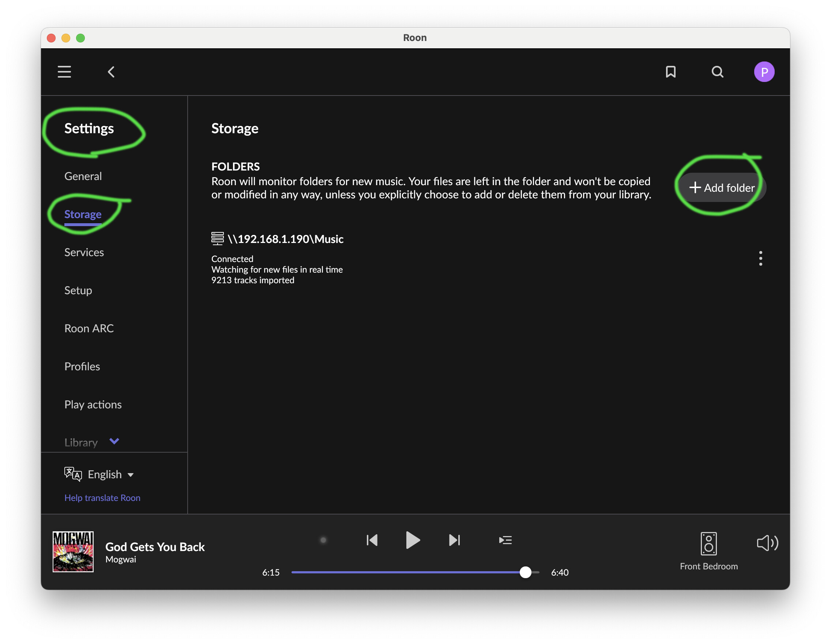Skip to next track
Screen dimensions: 831x644
click(454, 540)
